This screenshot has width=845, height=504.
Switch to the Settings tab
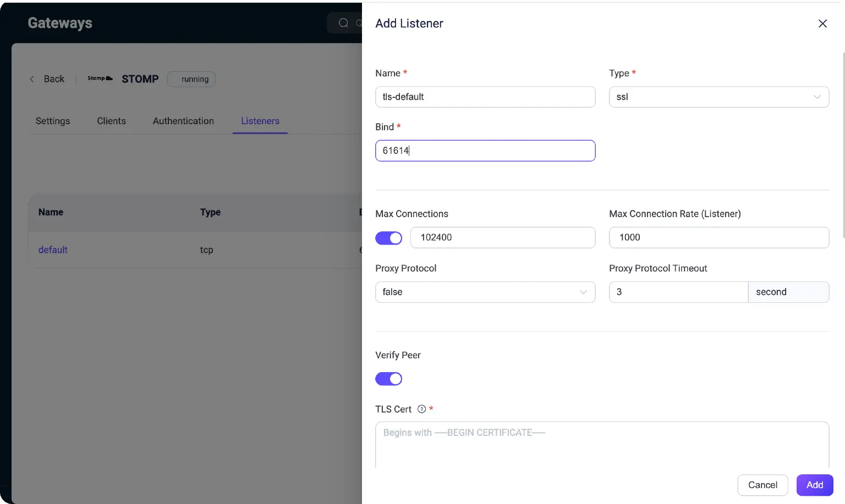[x=53, y=121]
